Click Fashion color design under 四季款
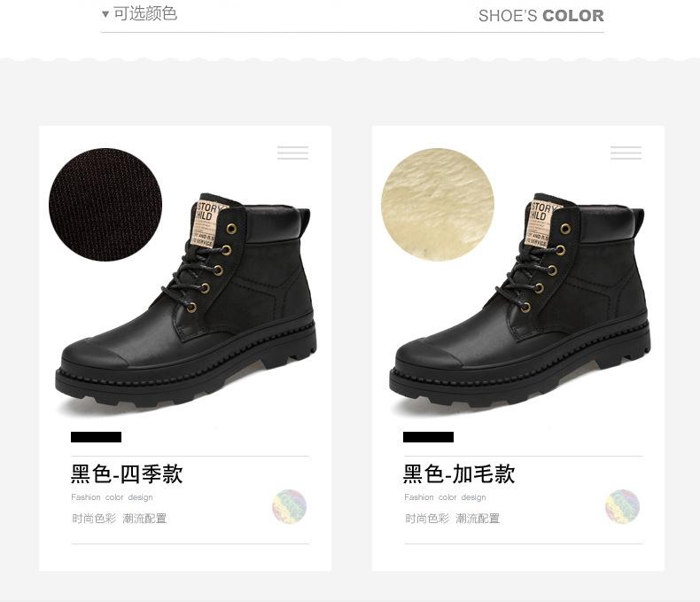 point(112,497)
